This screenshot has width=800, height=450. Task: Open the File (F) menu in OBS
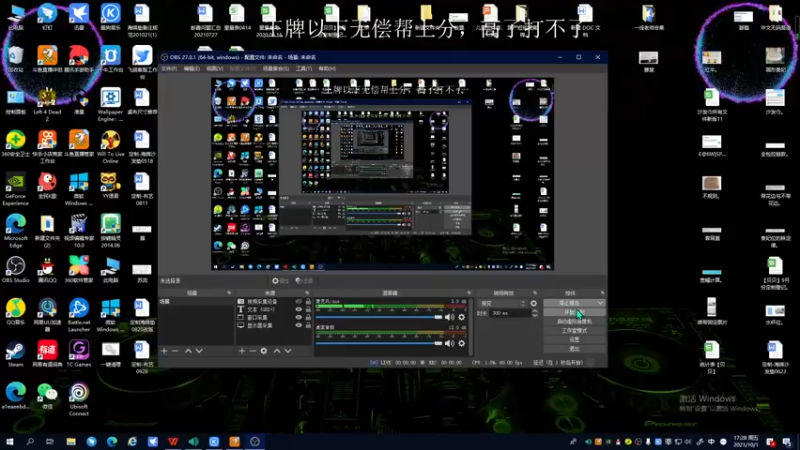pyautogui.click(x=169, y=68)
